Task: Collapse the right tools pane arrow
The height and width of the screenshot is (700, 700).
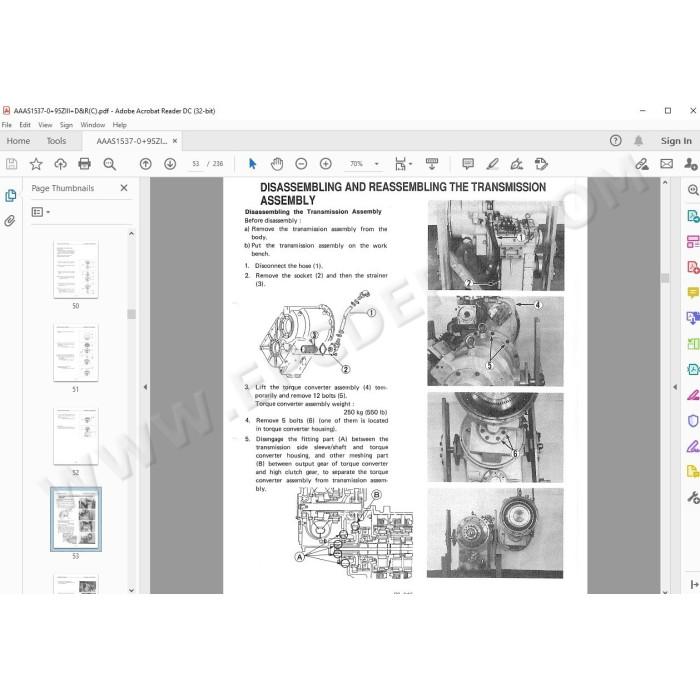Action: [x=675, y=387]
